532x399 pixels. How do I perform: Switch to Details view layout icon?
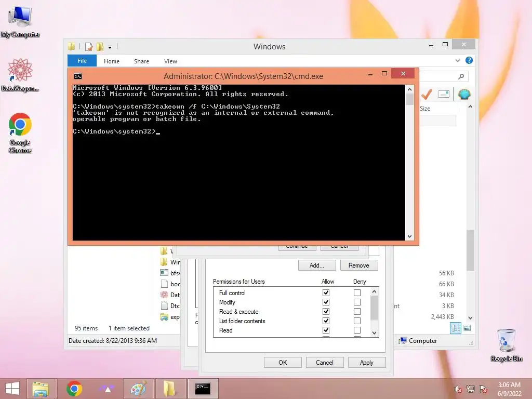[455, 328]
